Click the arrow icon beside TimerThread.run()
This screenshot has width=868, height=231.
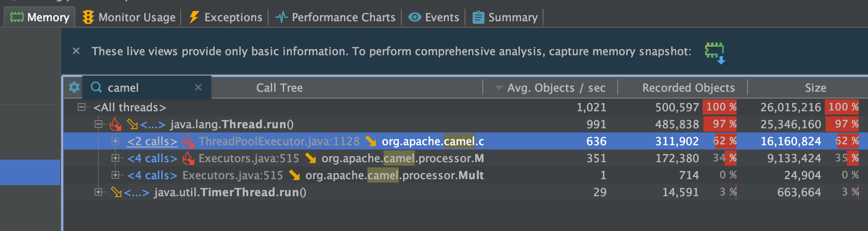coord(116,192)
